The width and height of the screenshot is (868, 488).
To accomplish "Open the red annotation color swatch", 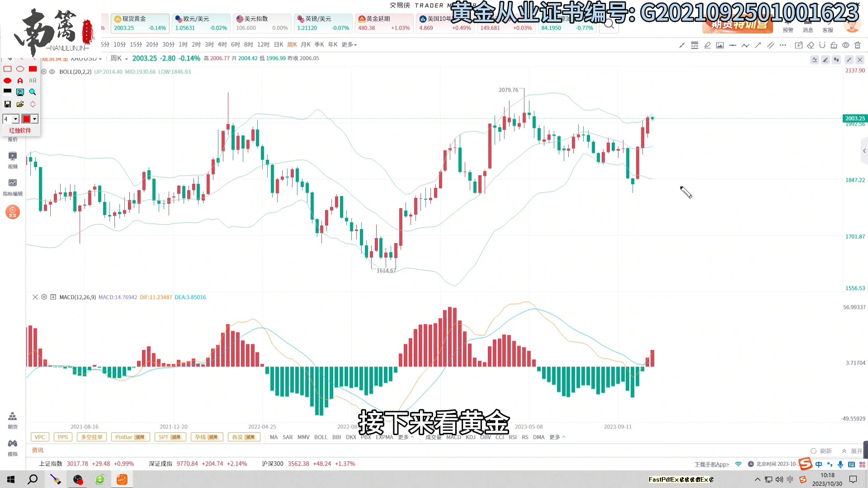I will [x=27, y=119].
